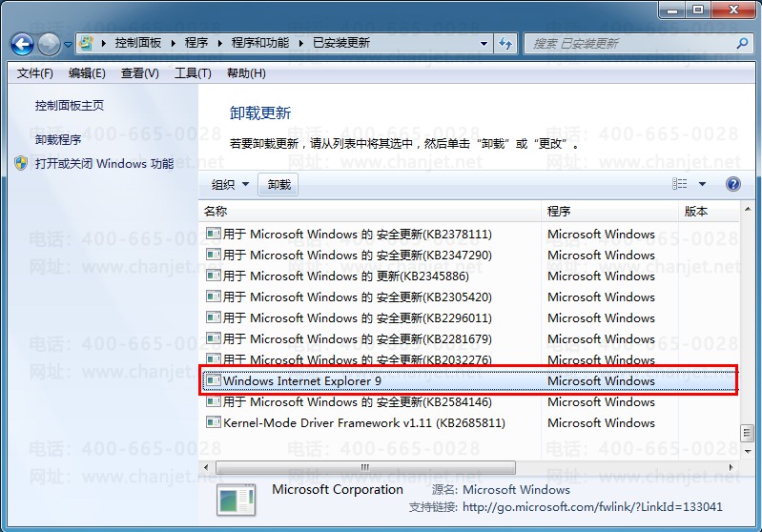This screenshot has width=762, height=532.
Task: Expand the arrow after 程序和功能 breadcrumb
Action: click(300, 43)
